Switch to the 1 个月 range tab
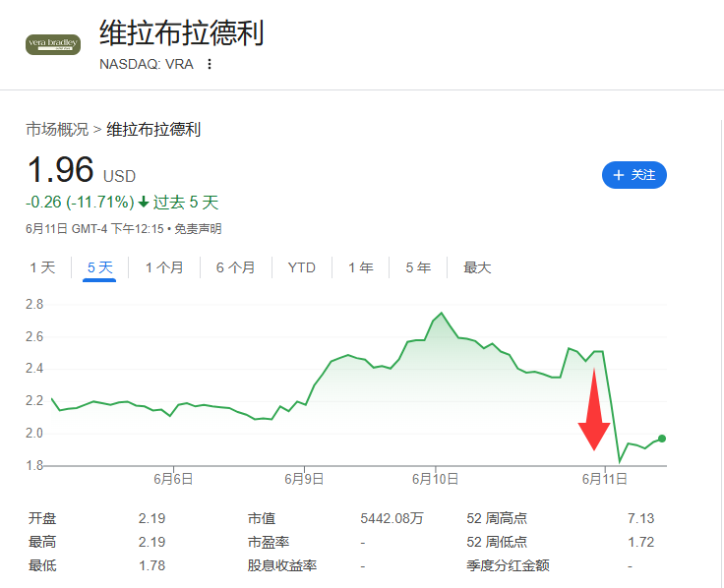724x588 pixels. [164, 267]
